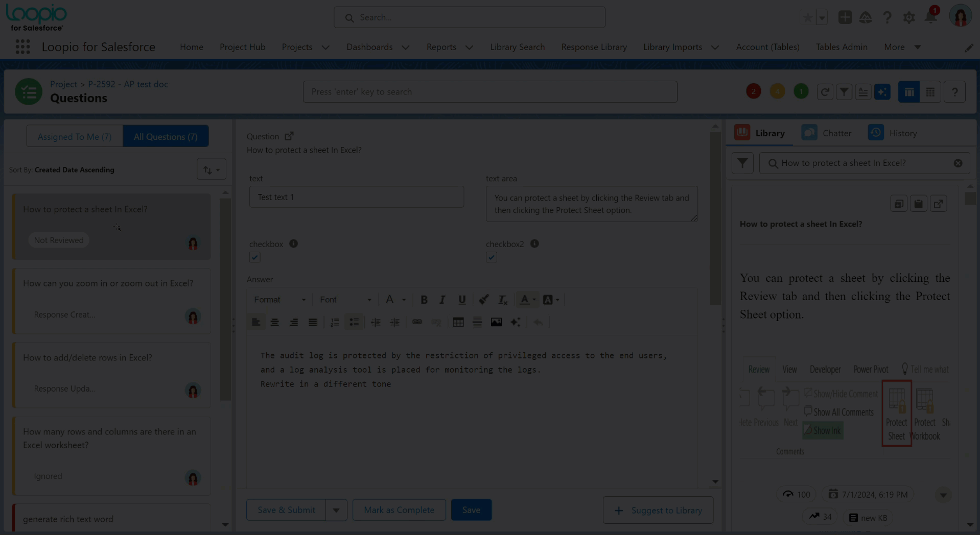This screenshot has width=980, height=535.
Task: Show the red status count 2 filter
Action: pos(753,92)
